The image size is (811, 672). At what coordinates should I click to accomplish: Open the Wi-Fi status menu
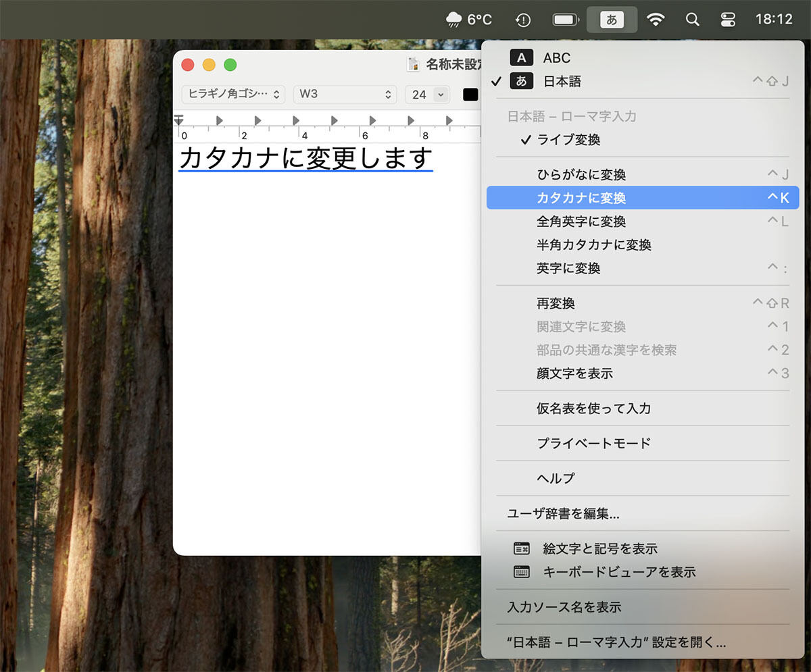click(656, 20)
